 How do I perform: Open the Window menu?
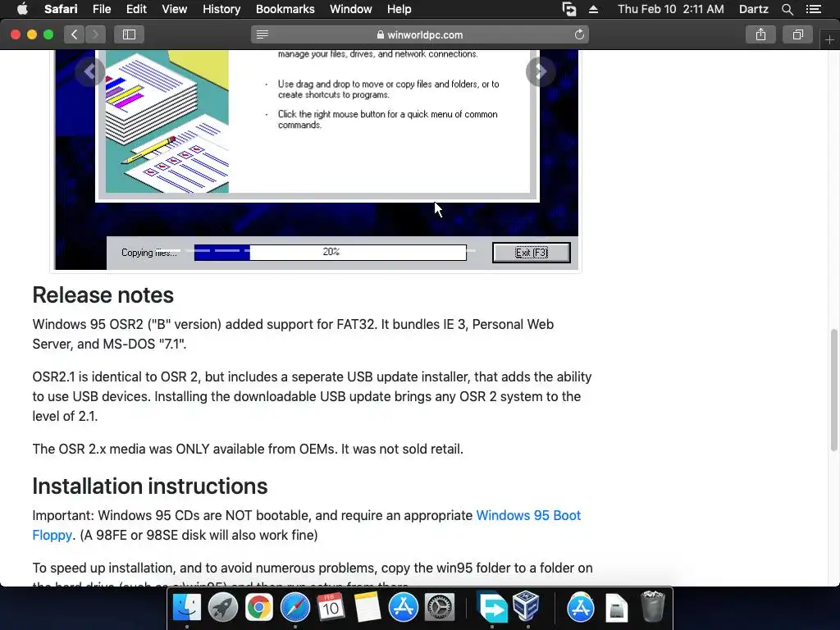point(350,9)
